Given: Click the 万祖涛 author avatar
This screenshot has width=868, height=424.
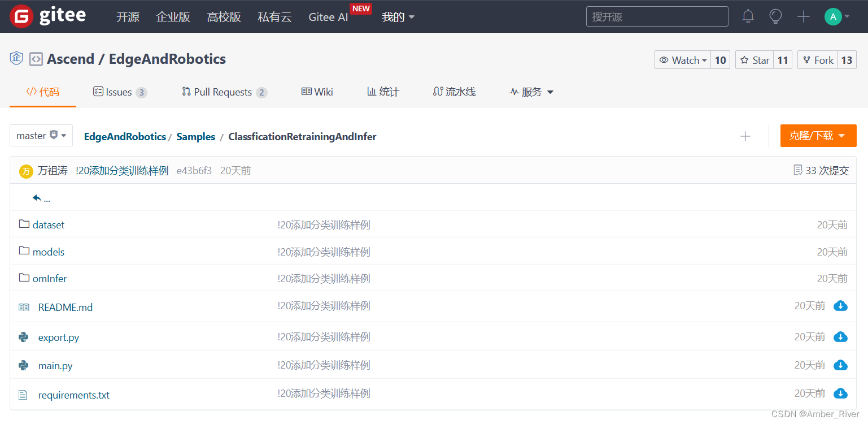Looking at the screenshot, I should (x=26, y=171).
